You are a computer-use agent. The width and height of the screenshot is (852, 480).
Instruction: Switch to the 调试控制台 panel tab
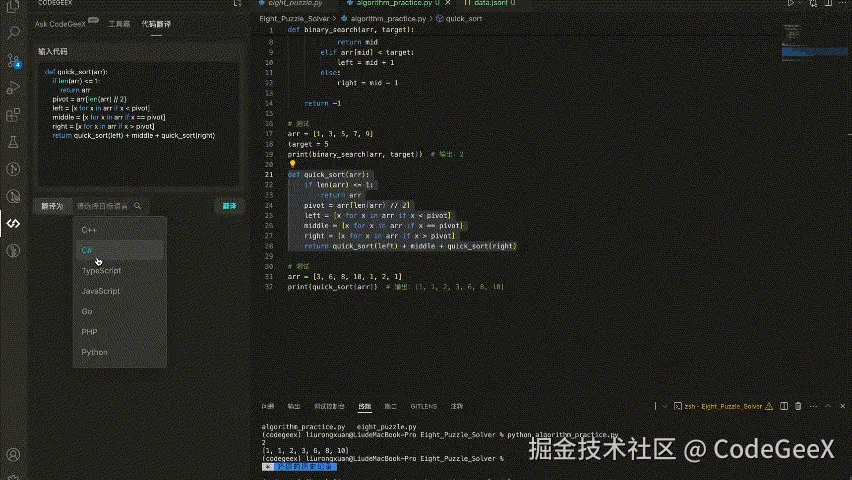click(x=329, y=406)
